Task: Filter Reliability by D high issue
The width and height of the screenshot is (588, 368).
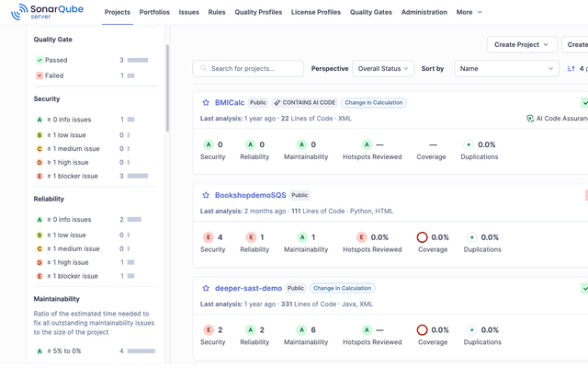Action: point(92,262)
